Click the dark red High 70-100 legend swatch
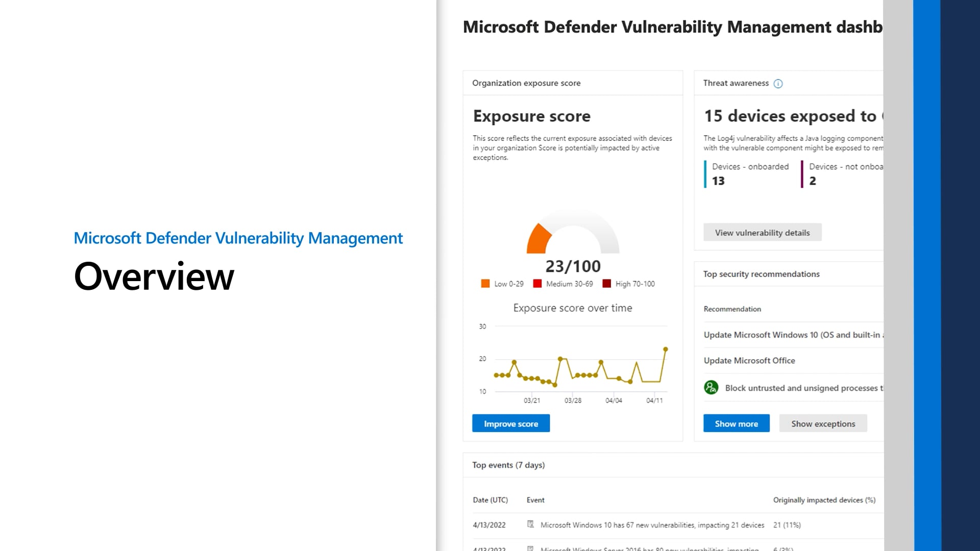 (606, 284)
